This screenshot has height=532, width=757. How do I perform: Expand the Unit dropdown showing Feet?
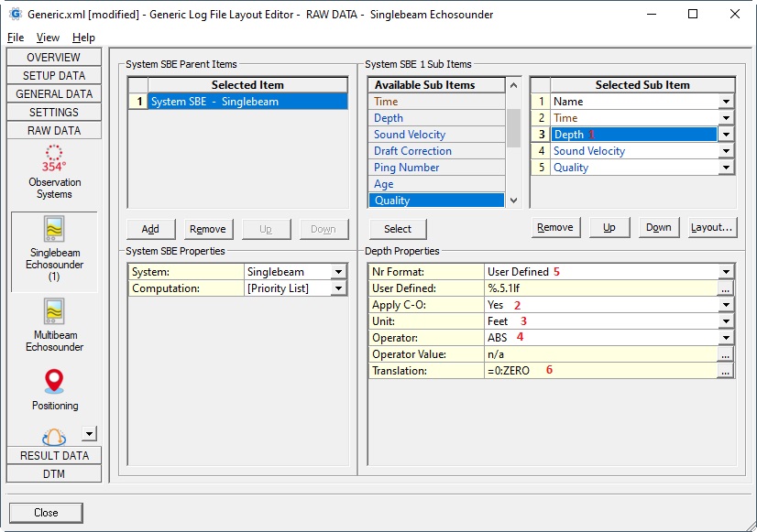(726, 321)
